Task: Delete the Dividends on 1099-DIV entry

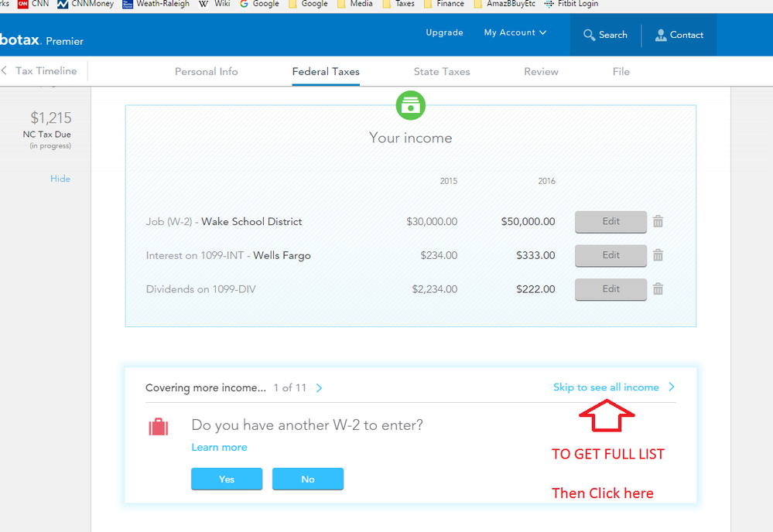Action: pyautogui.click(x=658, y=289)
